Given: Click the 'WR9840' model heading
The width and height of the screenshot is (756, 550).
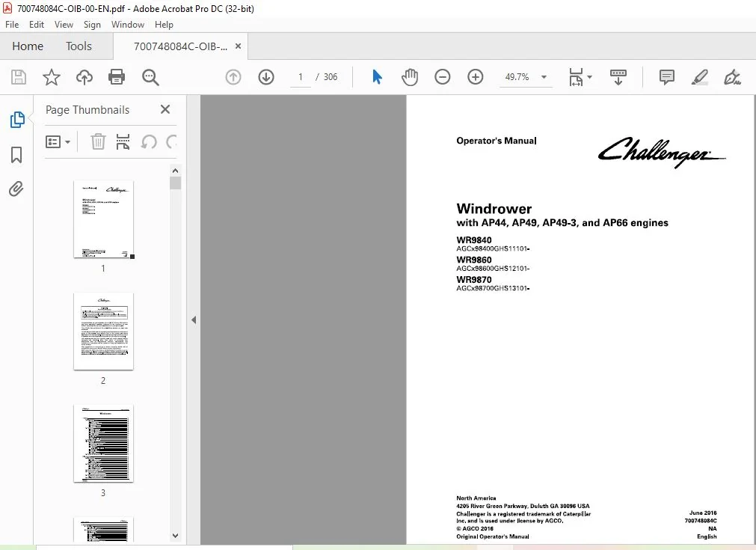Looking at the screenshot, I should (x=474, y=240).
